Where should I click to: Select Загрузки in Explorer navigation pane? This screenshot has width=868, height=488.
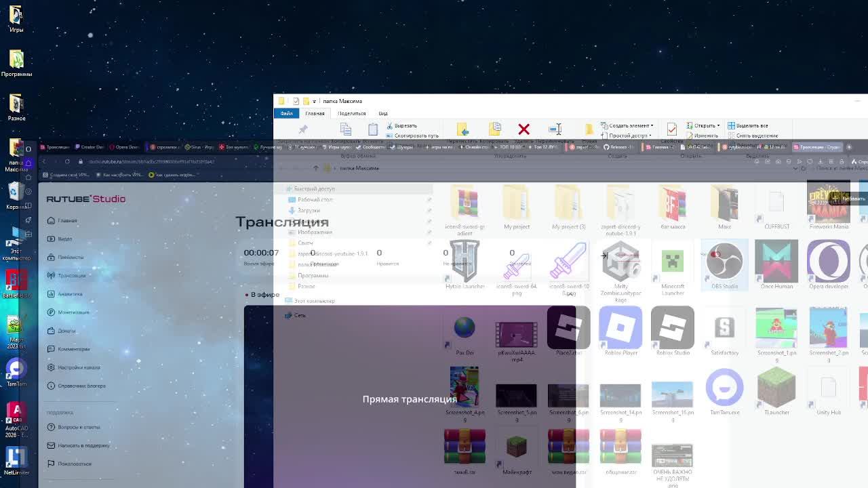click(x=304, y=210)
